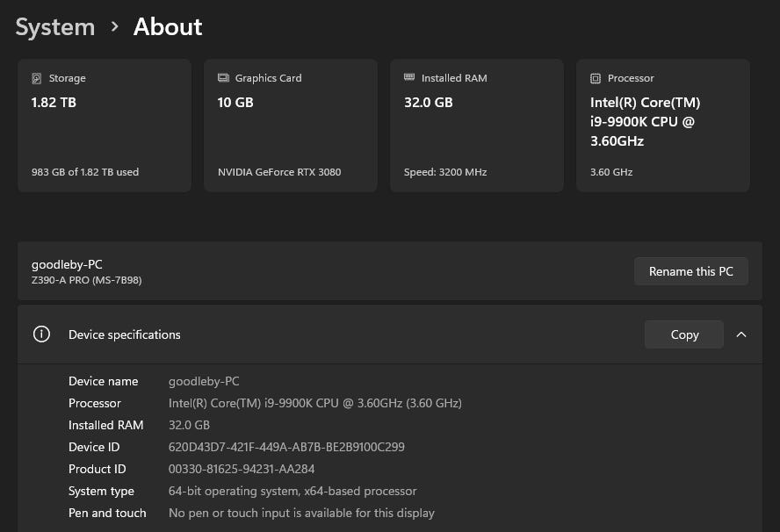The width and height of the screenshot is (780, 532).
Task: Click the Device specifications info icon
Action: 41,334
